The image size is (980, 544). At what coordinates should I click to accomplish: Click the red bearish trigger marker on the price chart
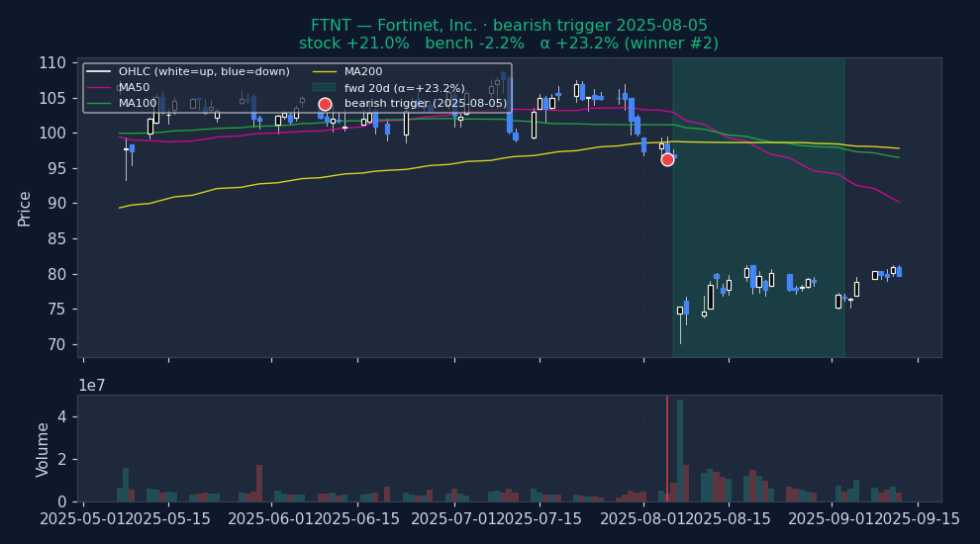tap(667, 159)
